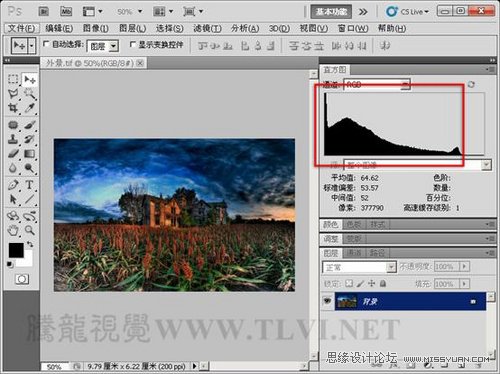Launch Adobe Bridge from top bar
The width and height of the screenshot is (500, 374).
43,12
